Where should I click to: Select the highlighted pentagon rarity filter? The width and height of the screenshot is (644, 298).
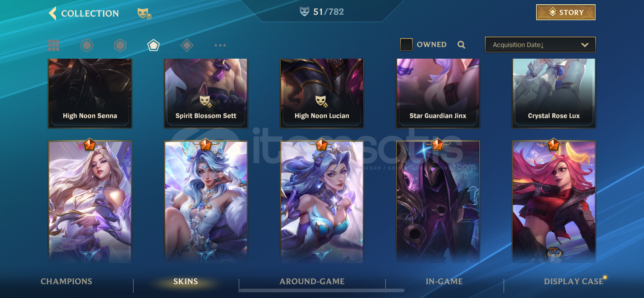point(153,45)
